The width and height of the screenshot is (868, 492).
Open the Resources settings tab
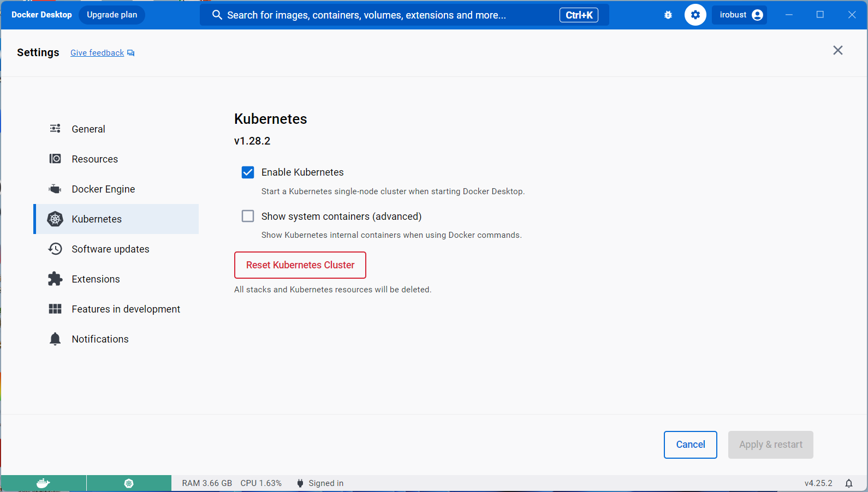(116, 159)
